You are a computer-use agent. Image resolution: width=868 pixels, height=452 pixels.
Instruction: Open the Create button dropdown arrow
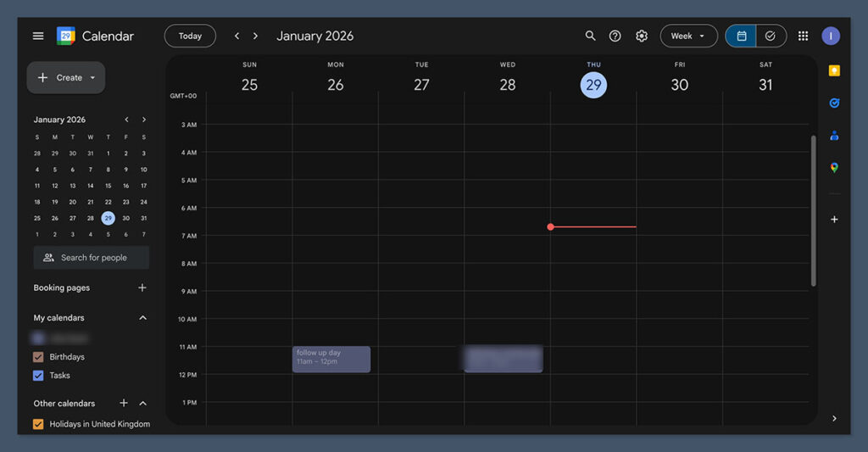(92, 77)
